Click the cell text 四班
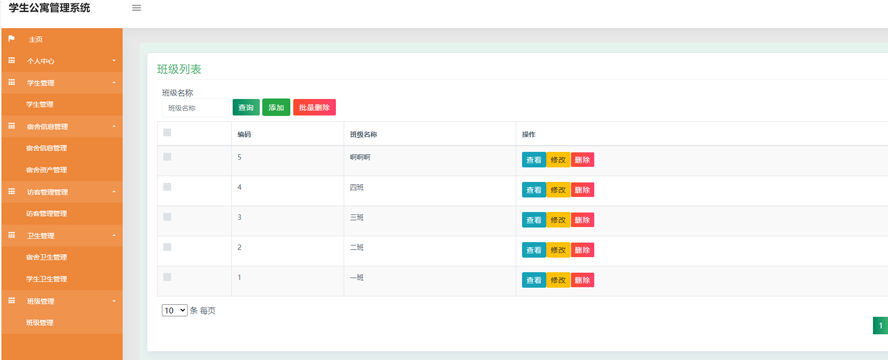 (356, 187)
